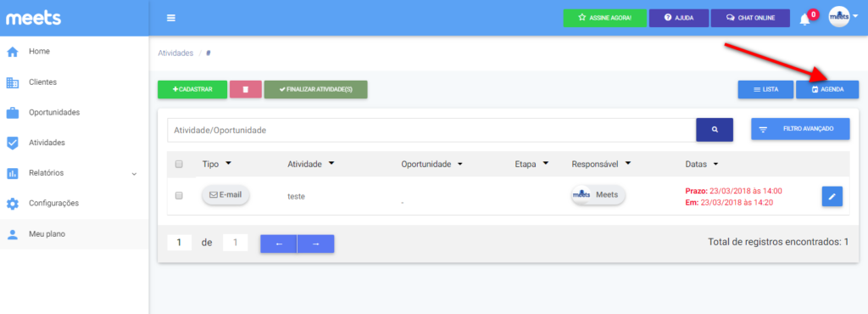Click the Meets responsável chip
868x314 pixels.
[598, 195]
